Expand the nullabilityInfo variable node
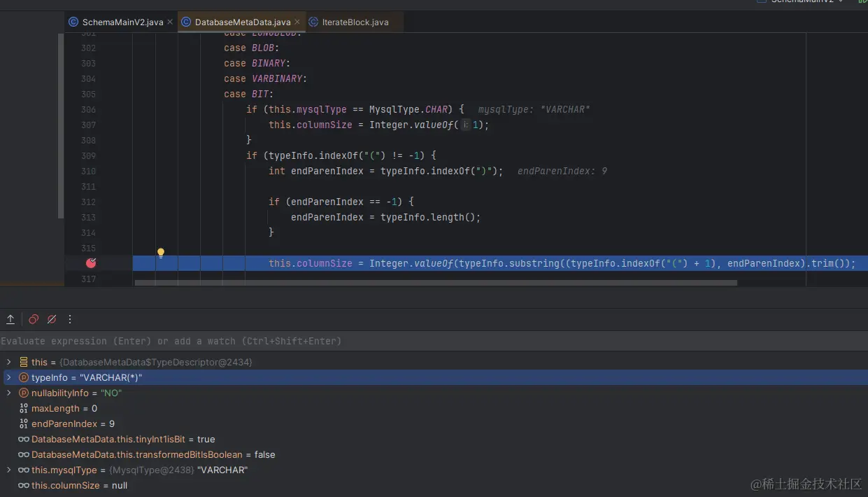868x497 pixels. [x=8, y=393]
